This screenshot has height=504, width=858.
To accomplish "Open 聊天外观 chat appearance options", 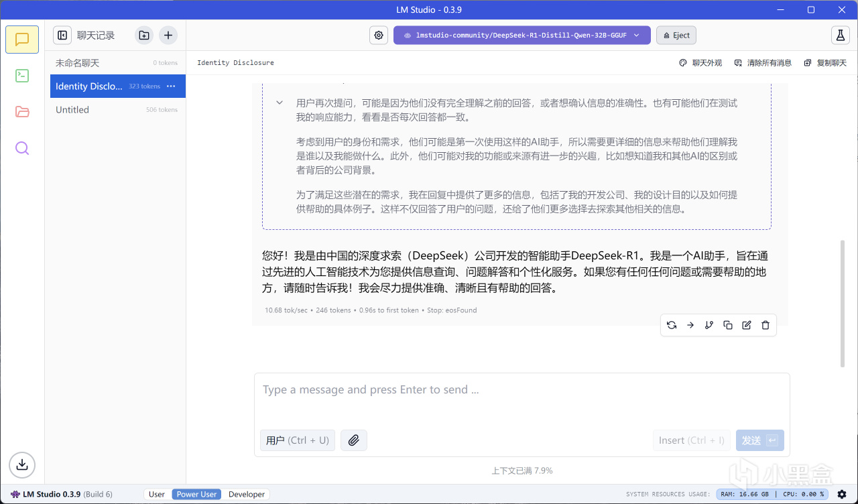I will [x=700, y=63].
